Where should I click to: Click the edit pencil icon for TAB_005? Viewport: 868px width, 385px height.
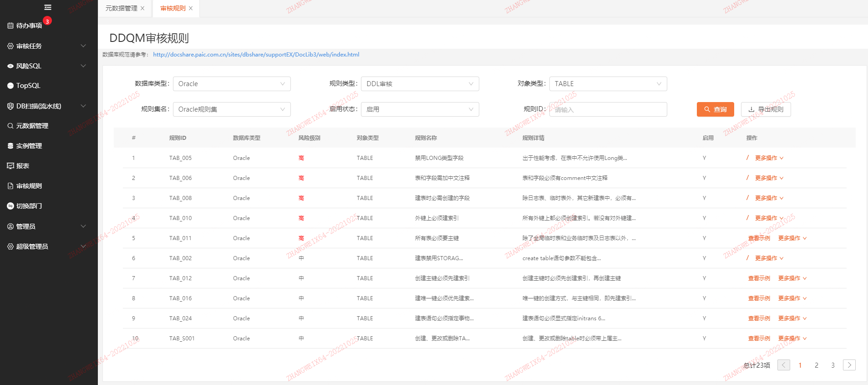coord(747,158)
